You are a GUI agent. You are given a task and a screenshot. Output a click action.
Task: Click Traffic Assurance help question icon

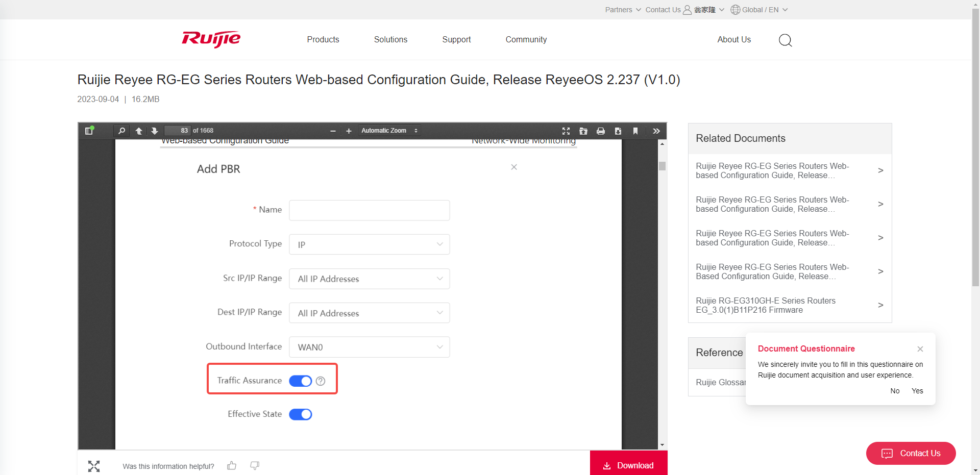(321, 381)
